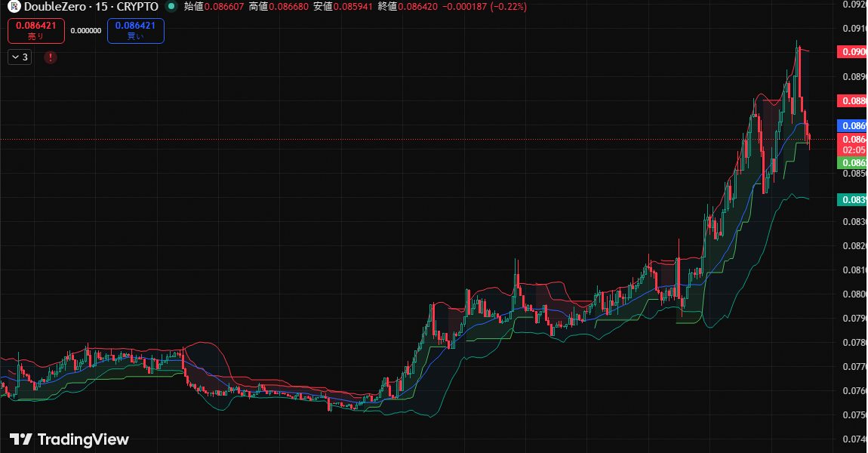Select the teal 0.083 lower band price label
The width and height of the screenshot is (868, 453).
(852, 199)
